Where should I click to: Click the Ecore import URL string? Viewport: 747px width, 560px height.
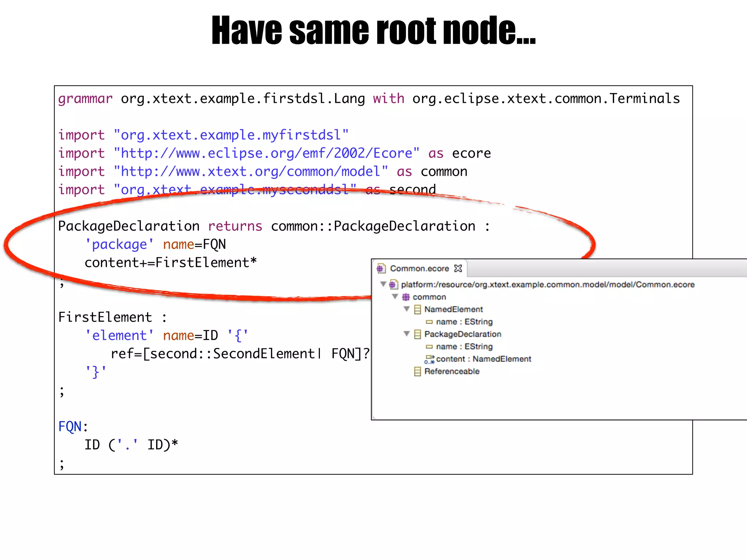266,153
